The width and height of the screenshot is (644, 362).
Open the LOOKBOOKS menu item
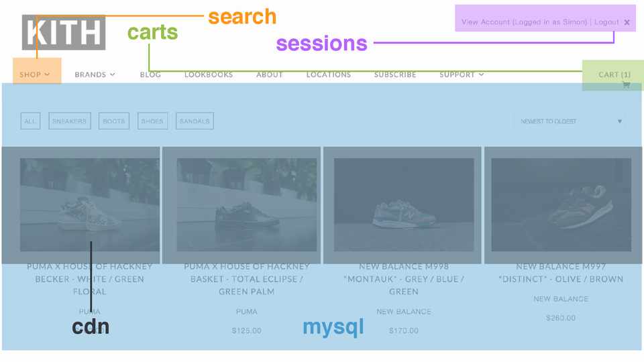pos(209,74)
